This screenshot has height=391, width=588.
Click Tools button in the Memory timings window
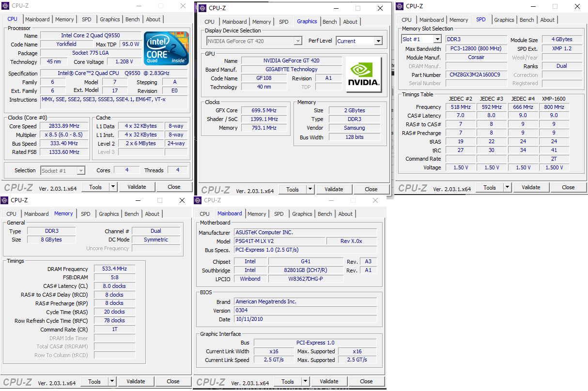point(94,381)
